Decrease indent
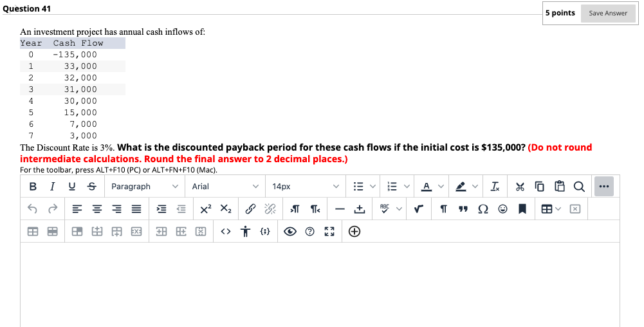This screenshot has height=327, width=644. [181, 209]
